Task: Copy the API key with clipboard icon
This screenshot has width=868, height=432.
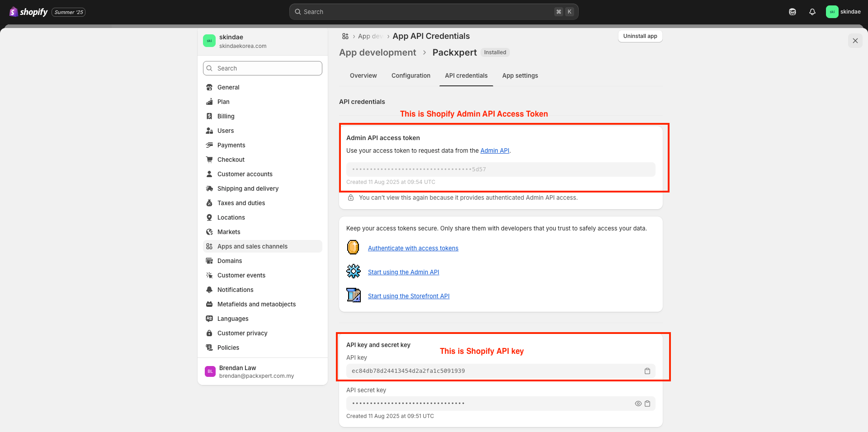Action: (x=647, y=371)
